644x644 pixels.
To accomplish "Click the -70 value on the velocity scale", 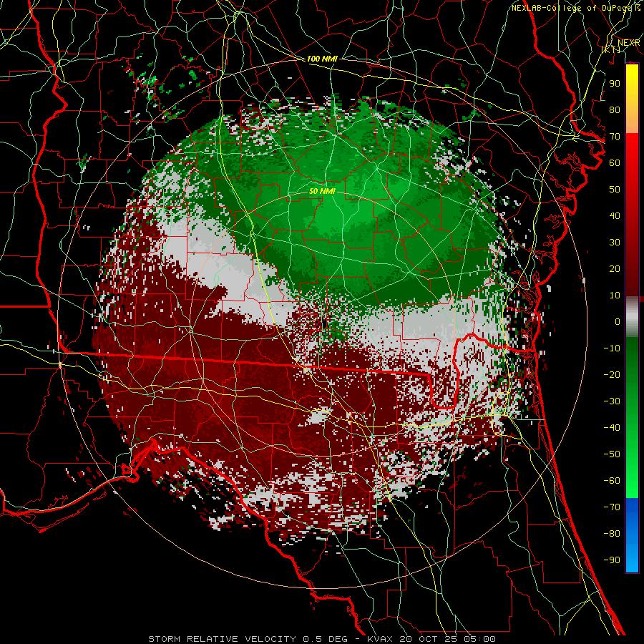I will click(612, 507).
